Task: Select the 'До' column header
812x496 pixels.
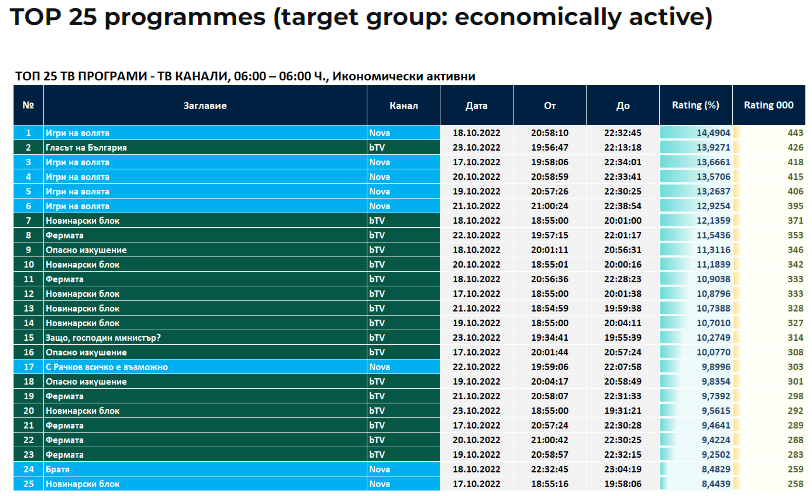Action: [x=622, y=105]
